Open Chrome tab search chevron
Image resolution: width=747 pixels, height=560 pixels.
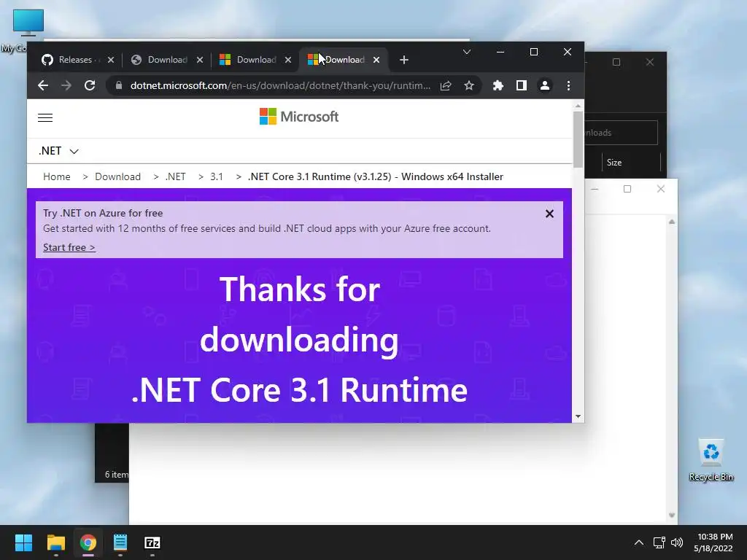467,52
